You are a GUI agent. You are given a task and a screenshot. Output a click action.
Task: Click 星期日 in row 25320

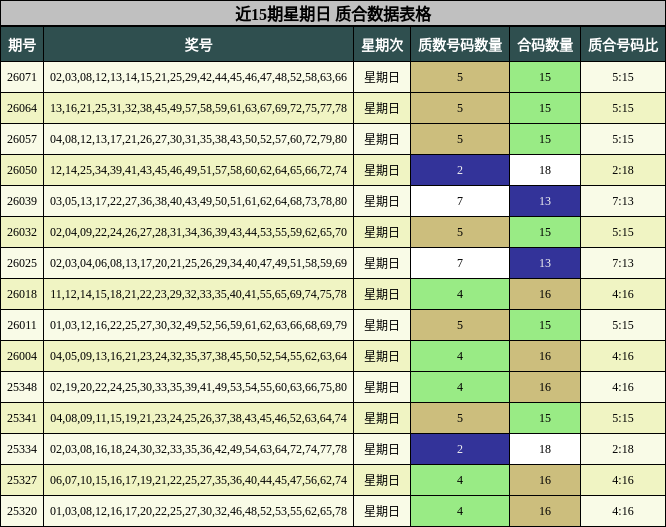(382, 511)
